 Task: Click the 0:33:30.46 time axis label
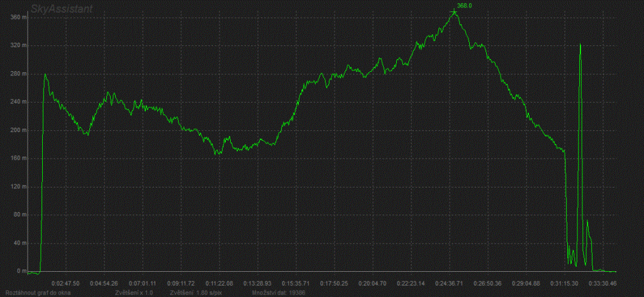[604, 283]
